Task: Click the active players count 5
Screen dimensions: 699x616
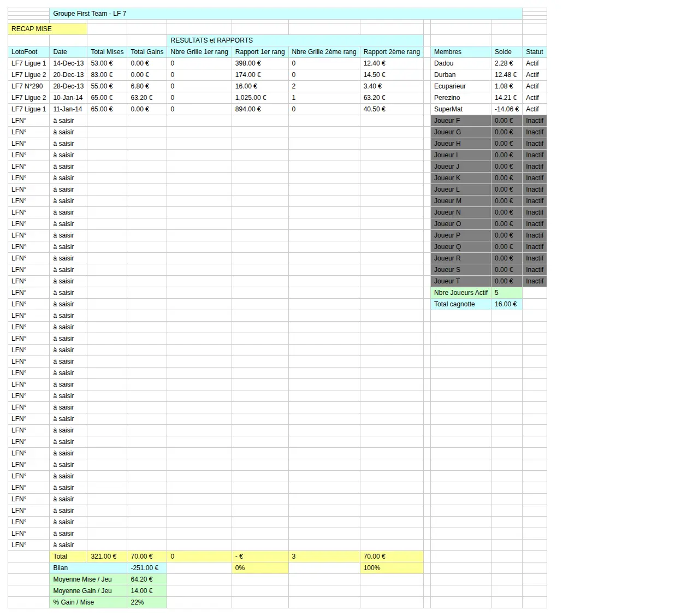Action: (507, 293)
